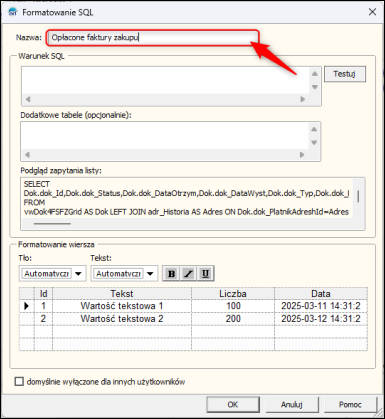Screen dimensions: 385x419
Task: Click right arrow of Warunek SQL horizontal scrollbar
Action: pyautogui.click(x=302, y=99)
